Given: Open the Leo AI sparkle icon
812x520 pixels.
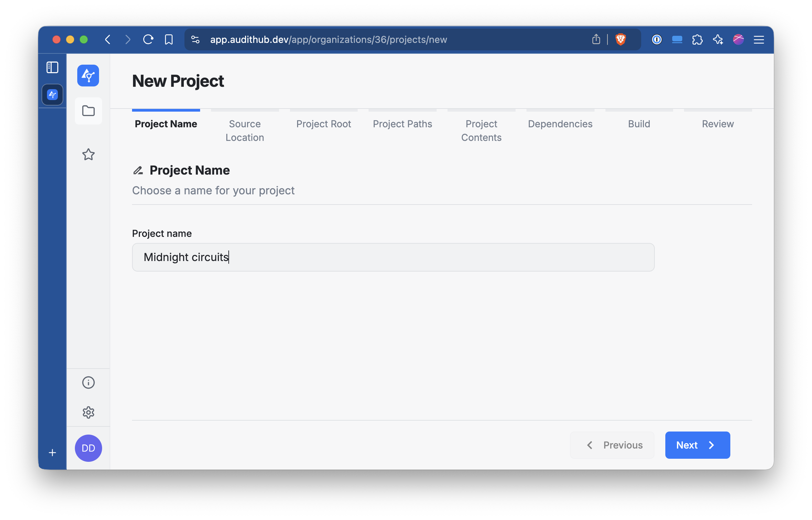Looking at the screenshot, I should (x=718, y=39).
